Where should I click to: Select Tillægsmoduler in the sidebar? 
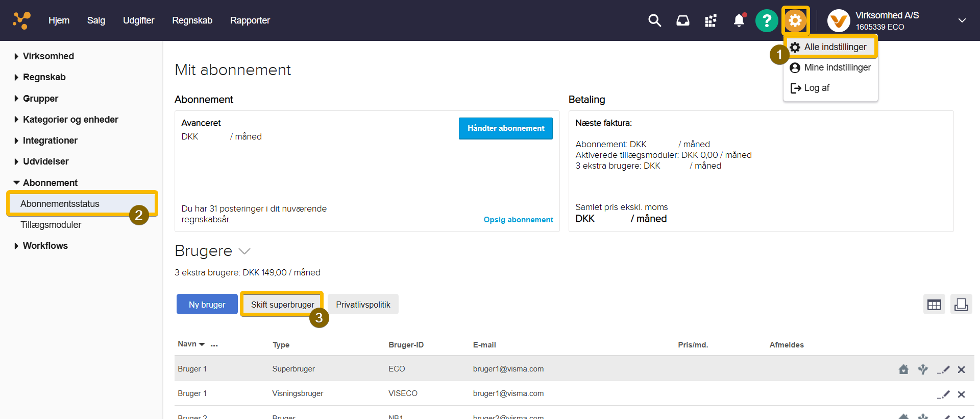pos(51,225)
